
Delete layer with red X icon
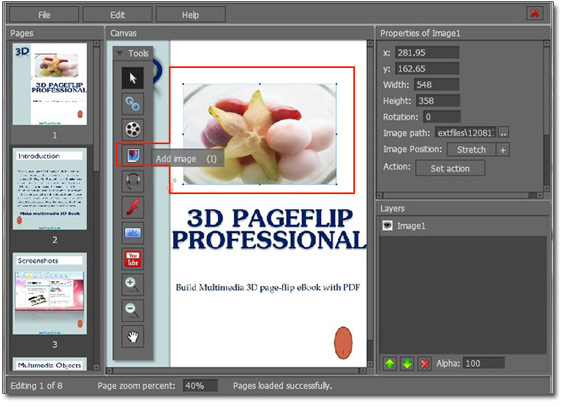click(x=424, y=364)
